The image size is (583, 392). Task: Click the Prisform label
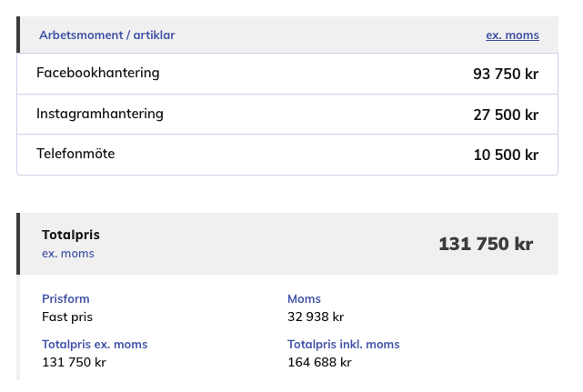[x=65, y=298]
